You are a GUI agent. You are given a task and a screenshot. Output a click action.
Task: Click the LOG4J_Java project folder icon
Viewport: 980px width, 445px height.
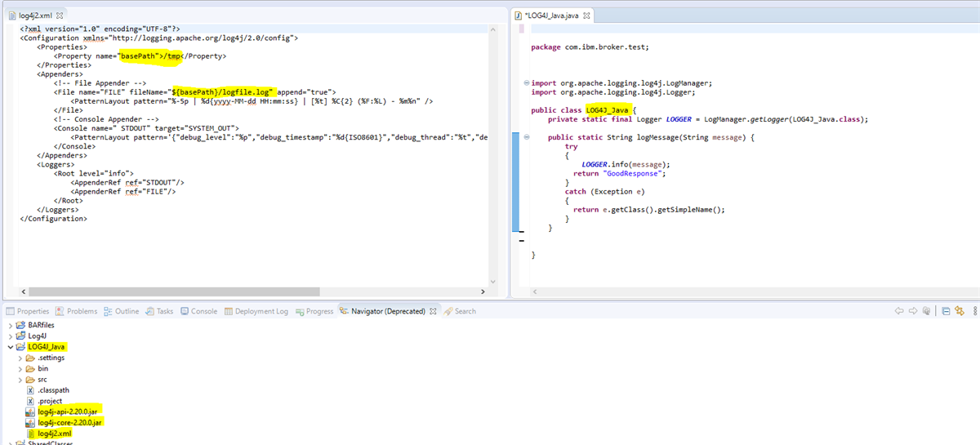click(x=21, y=347)
